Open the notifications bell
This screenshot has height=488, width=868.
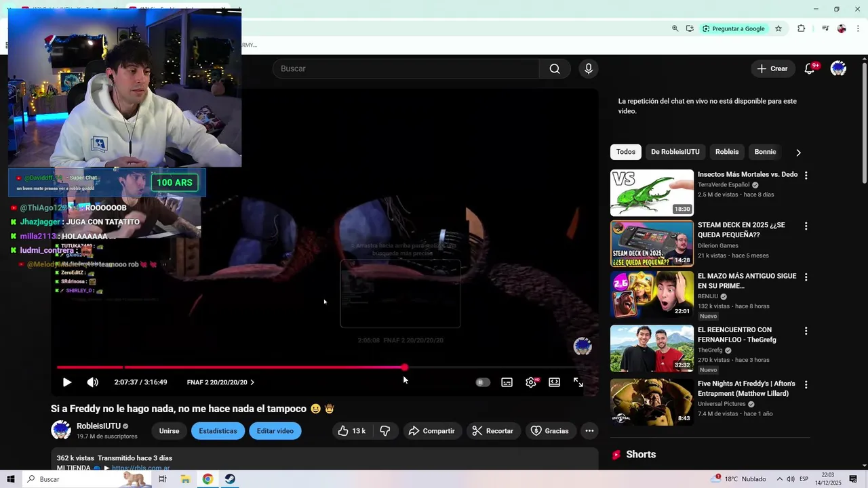(x=810, y=68)
